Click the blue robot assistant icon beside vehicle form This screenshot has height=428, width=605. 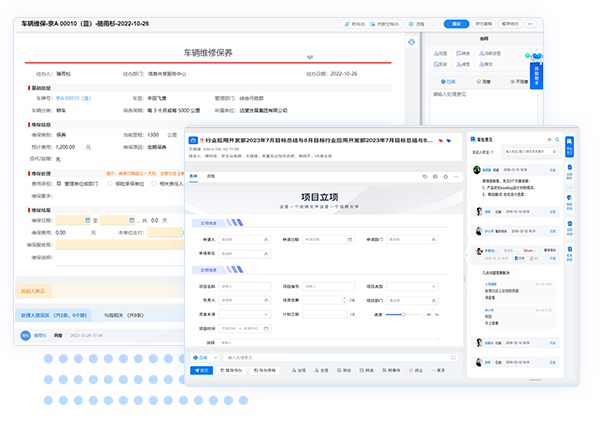412,42
